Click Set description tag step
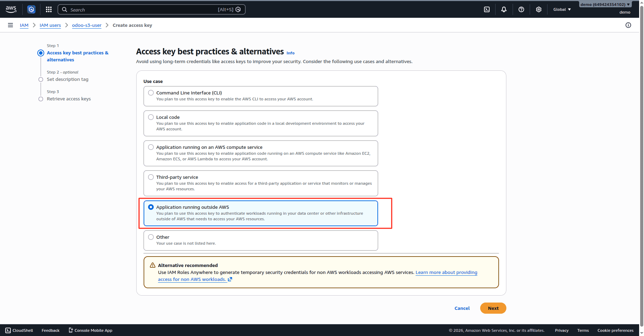The height and width of the screenshot is (336, 644). coord(68,79)
